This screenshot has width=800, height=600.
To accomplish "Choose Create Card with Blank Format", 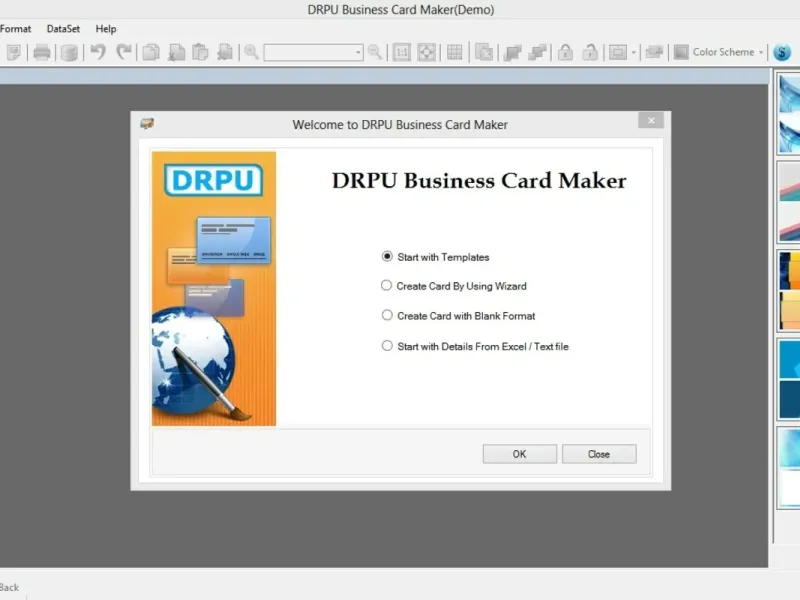I will point(387,315).
